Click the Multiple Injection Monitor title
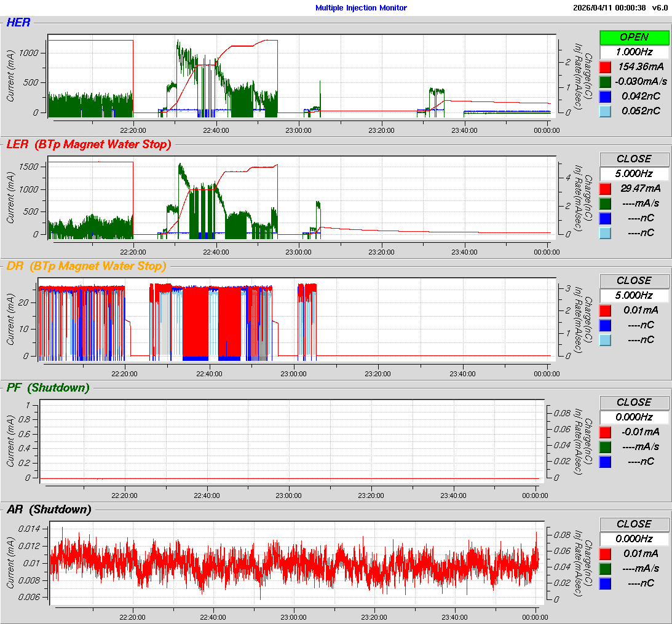Image resolution: width=672 pixels, height=624 pixels. point(361,8)
